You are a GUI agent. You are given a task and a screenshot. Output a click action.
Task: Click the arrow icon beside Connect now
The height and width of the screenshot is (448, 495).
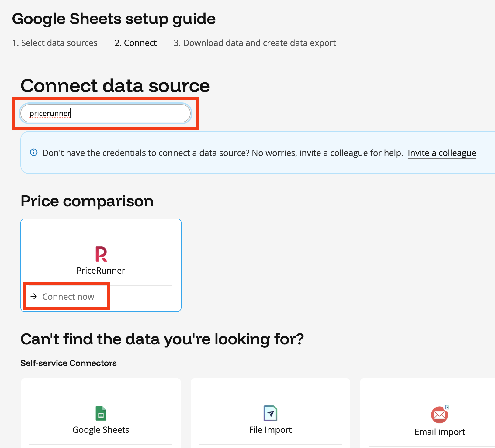tap(34, 296)
